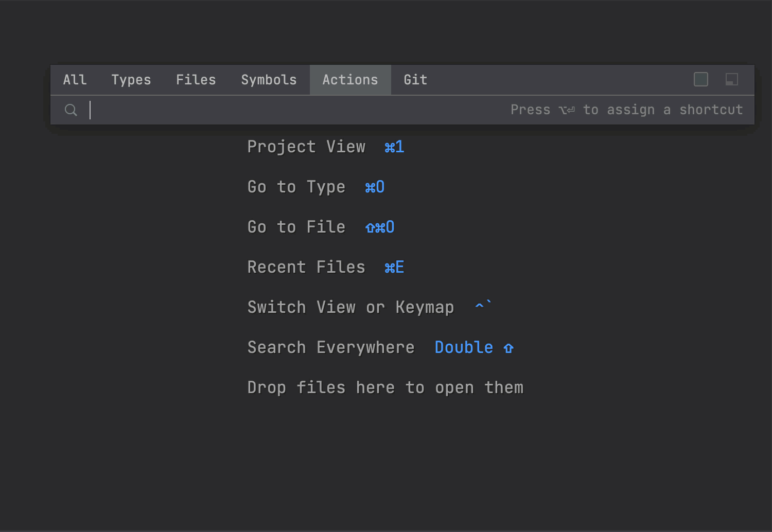Click the open in tool window icon
Image resolution: width=772 pixels, height=532 pixels.
click(731, 79)
